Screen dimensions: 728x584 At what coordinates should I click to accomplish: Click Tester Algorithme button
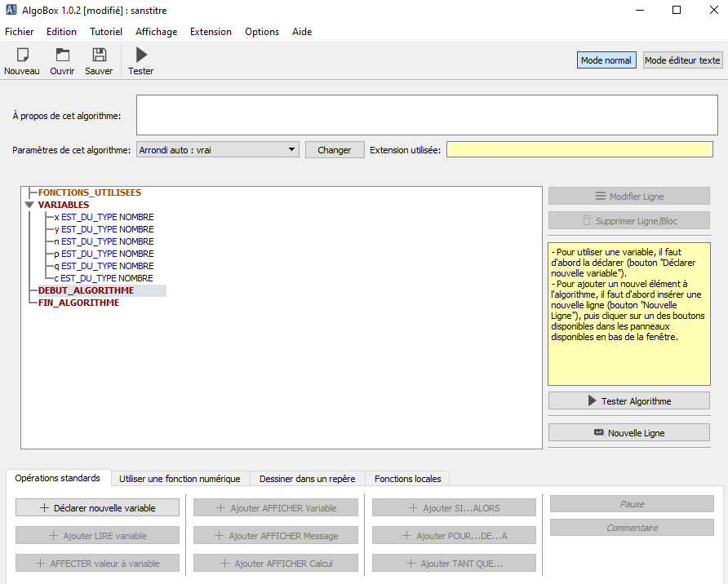point(629,400)
